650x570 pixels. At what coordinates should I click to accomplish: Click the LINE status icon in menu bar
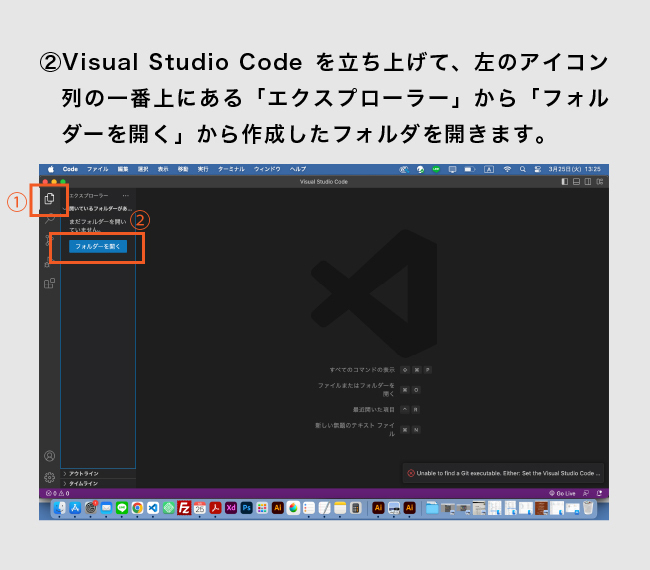[x=436, y=169]
